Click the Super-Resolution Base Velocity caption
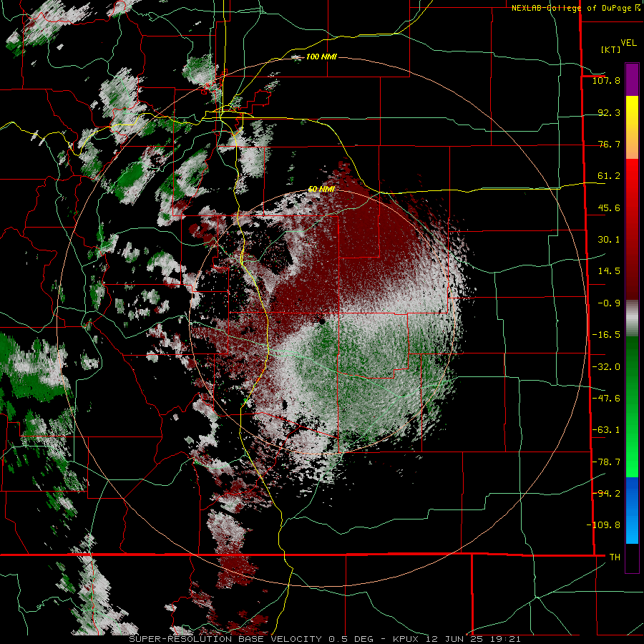Viewport: 644px width, 644px height. coord(325,639)
